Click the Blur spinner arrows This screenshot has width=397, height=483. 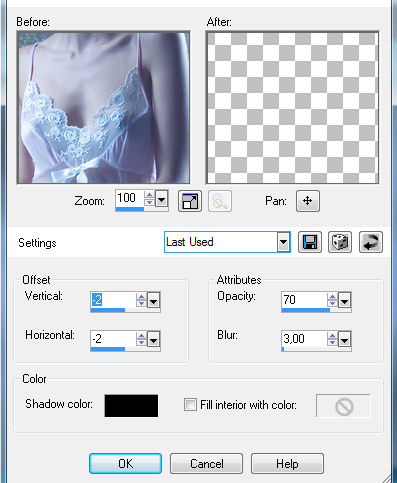pos(332,339)
